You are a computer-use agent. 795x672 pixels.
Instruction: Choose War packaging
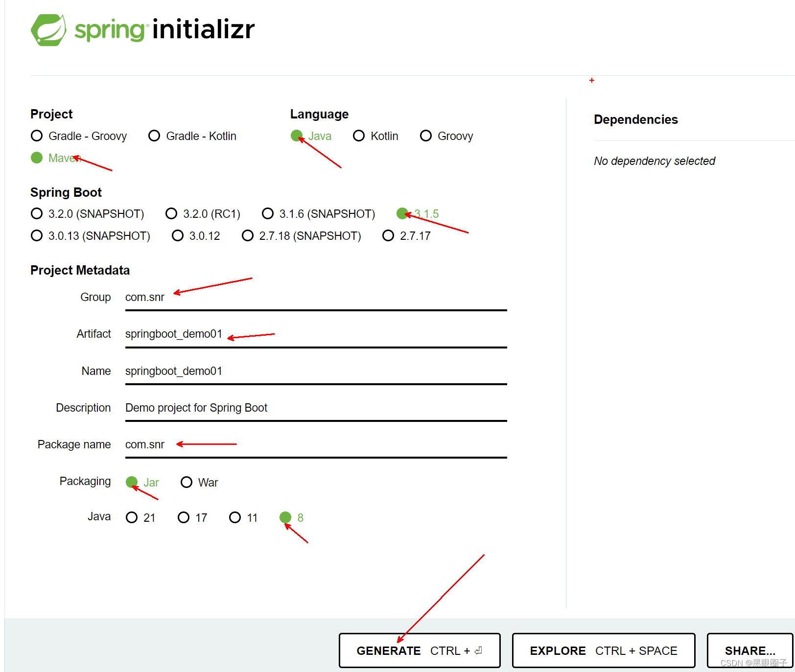[x=187, y=482]
